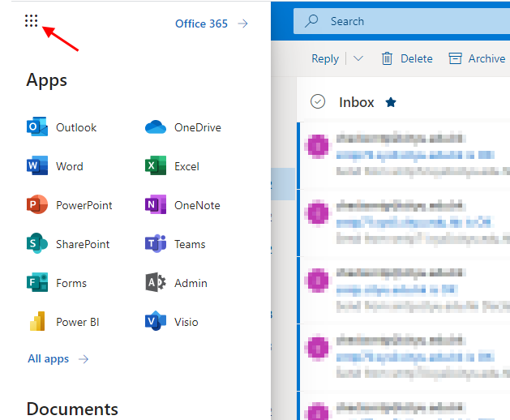Viewport: 510px width, 420px height.
Task: Toggle the select-all circle beside Inbox
Action: point(318,101)
